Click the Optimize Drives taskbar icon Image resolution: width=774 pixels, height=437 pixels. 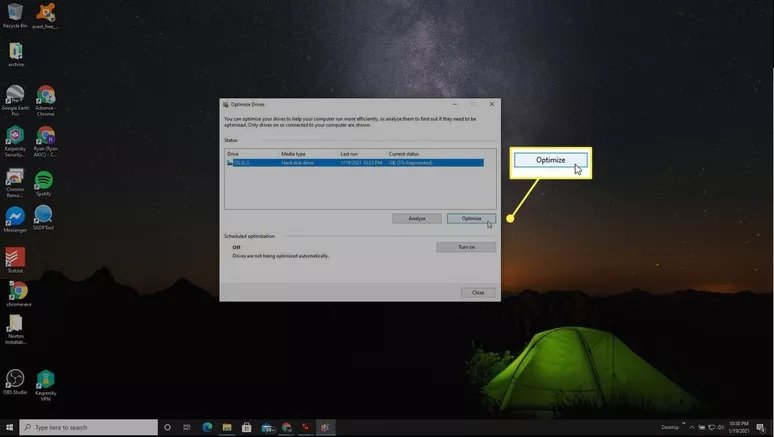coord(325,427)
